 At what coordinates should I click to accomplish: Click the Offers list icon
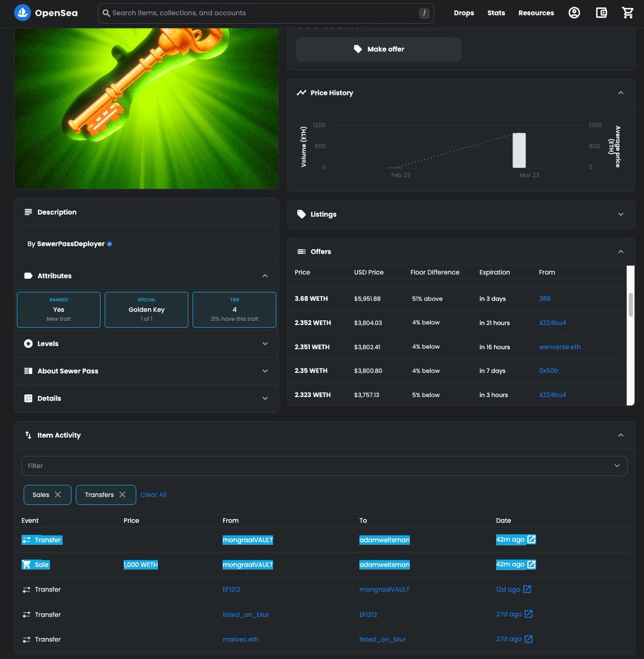pyautogui.click(x=301, y=252)
